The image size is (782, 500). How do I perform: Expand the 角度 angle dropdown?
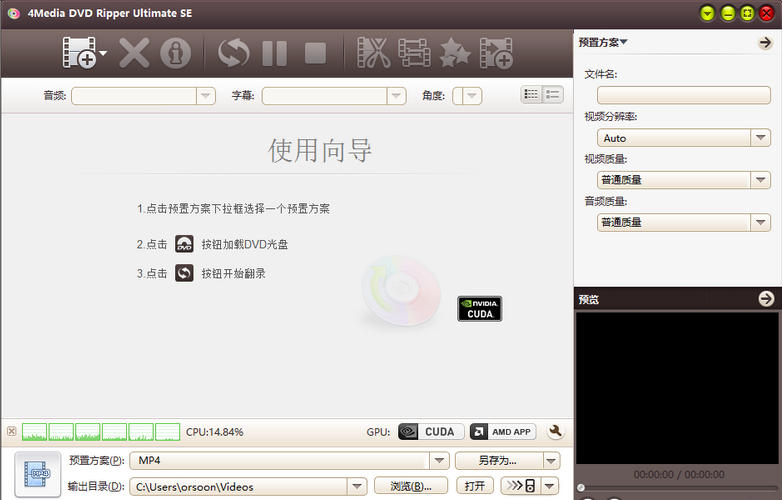pyautogui.click(x=472, y=96)
